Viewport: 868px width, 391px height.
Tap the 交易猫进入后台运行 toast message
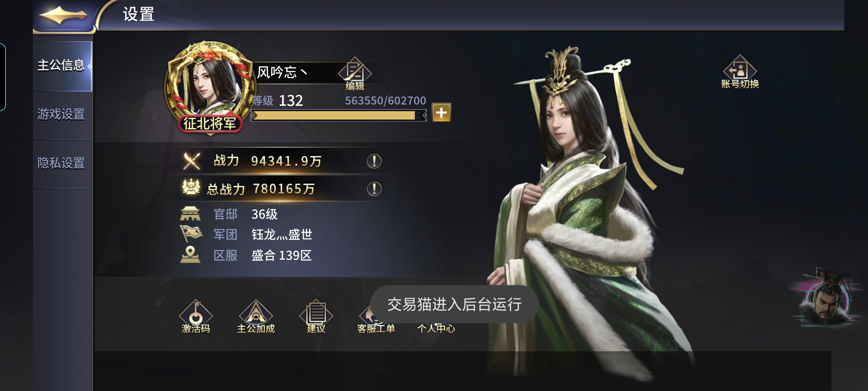click(454, 304)
